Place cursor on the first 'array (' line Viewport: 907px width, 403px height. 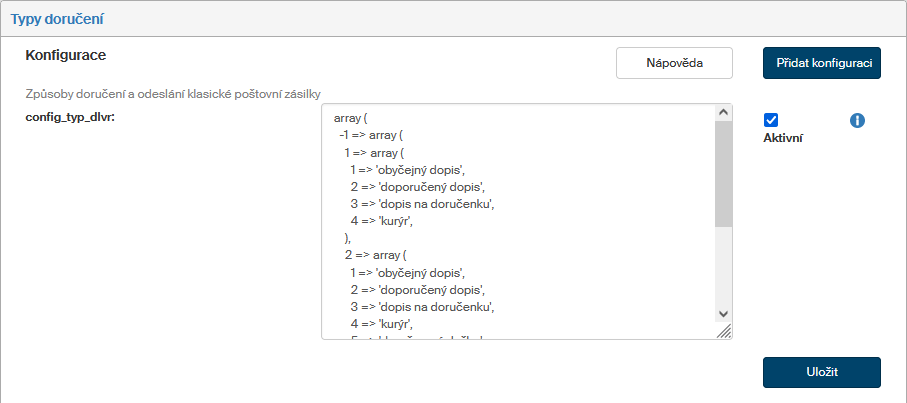pyautogui.click(x=352, y=118)
